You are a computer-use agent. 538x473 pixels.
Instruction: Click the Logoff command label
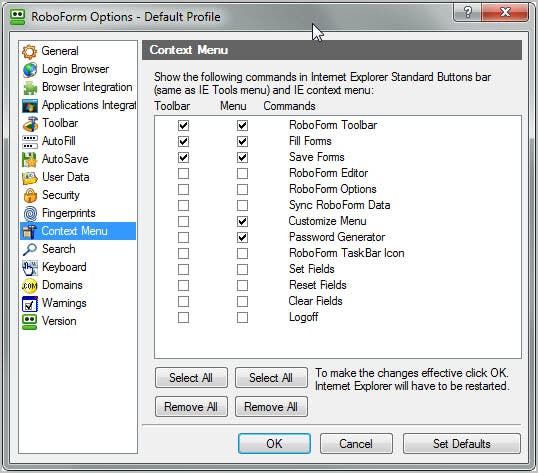304,317
